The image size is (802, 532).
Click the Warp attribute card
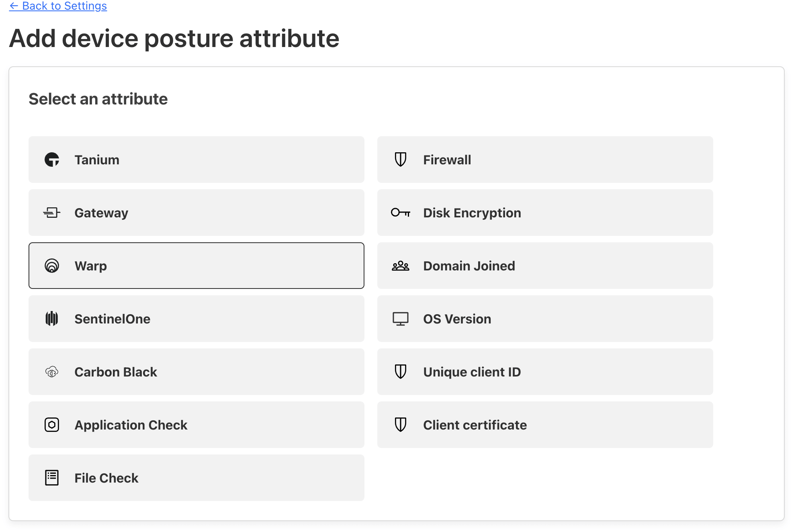[x=197, y=266]
